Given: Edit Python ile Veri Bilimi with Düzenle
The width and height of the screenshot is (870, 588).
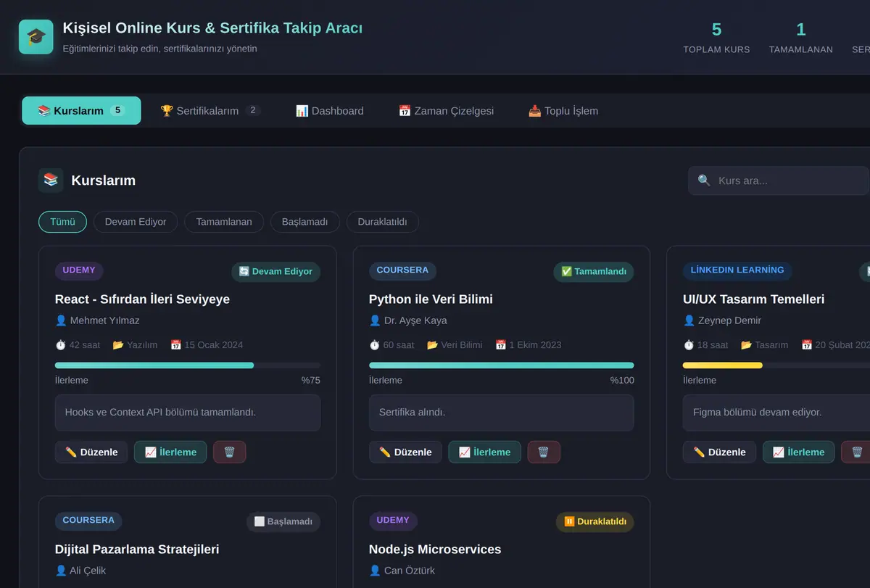Looking at the screenshot, I should tap(405, 452).
